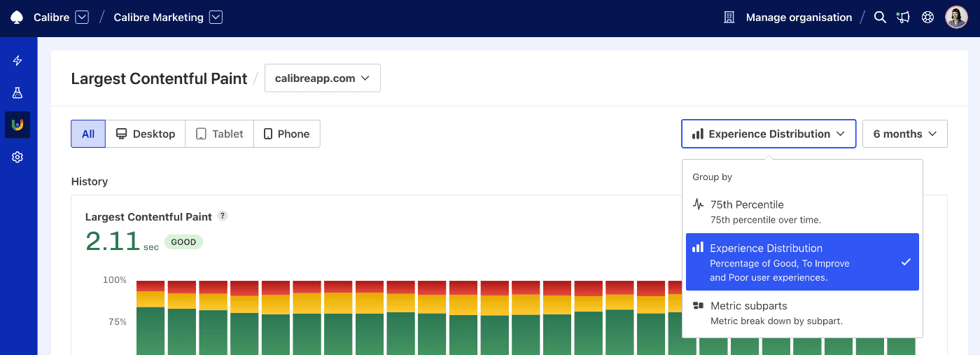Click the megaphone announcements icon
980x355 pixels.
pos(903,18)
